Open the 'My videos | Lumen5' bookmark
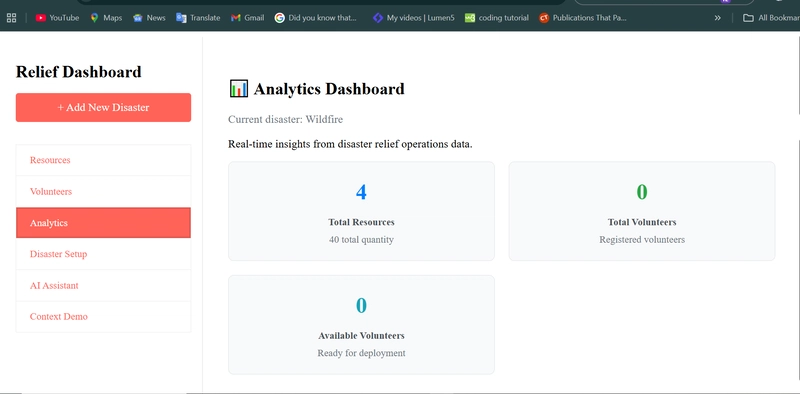Screen dimensions: 800x394 (x=413, y=18)
